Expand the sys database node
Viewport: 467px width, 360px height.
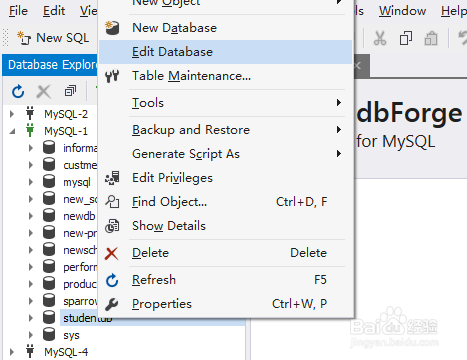coord(31,335)
